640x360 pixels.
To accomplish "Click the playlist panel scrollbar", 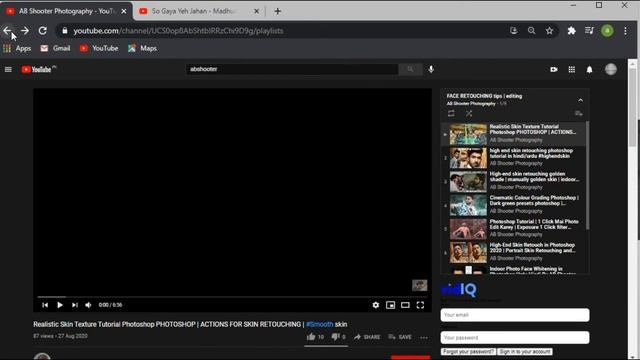I will pos(587,176).
